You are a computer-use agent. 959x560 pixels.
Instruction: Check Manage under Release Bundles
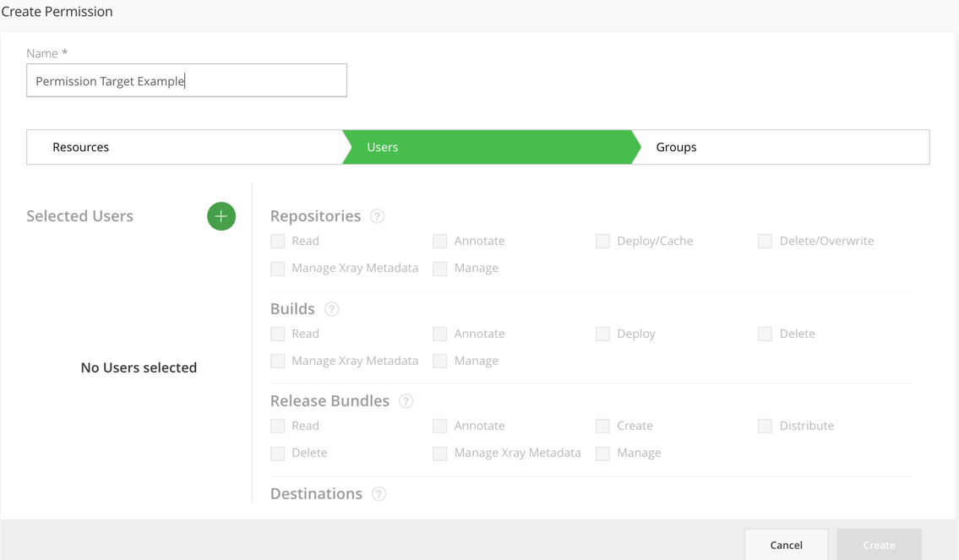pos(602,453)
